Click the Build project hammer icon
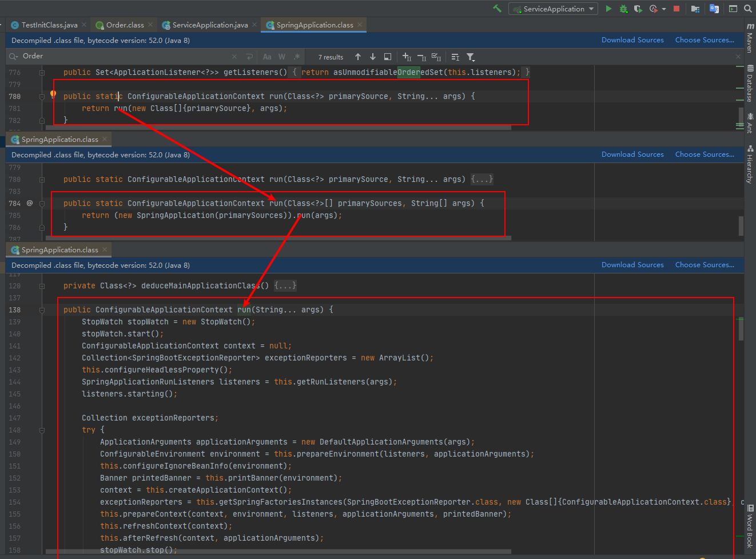This screenshot has height=559, width=756. [497, 9]
